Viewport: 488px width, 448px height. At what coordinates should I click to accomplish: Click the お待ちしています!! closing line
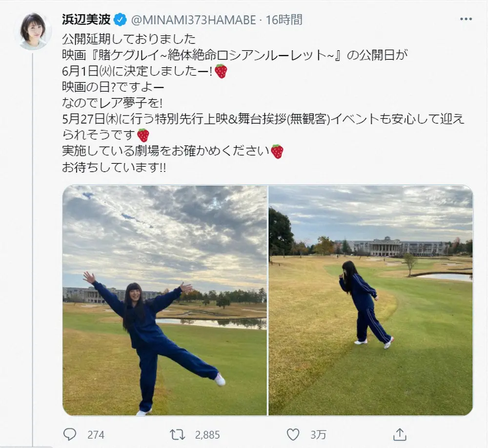pos(114,168)
